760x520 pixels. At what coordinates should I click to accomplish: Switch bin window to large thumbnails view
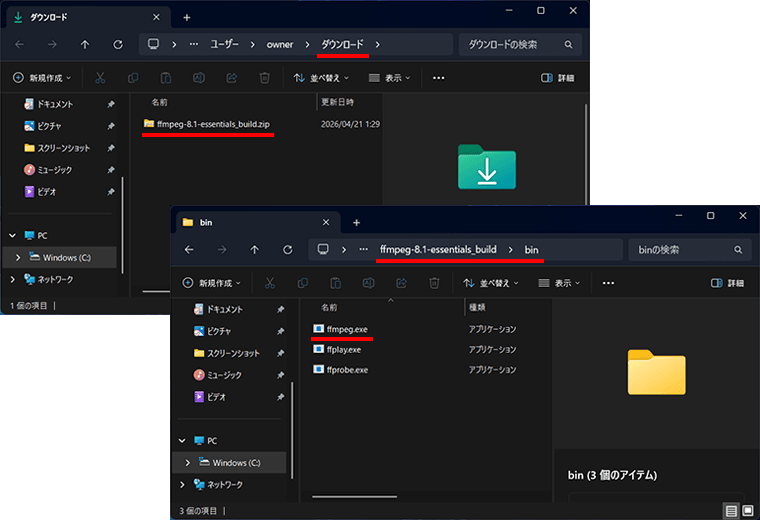pyautogui.click(x=748, y=511)
